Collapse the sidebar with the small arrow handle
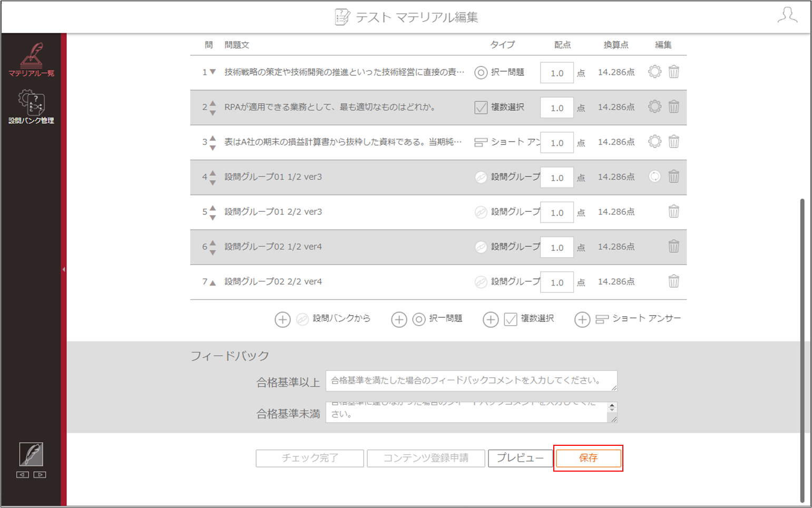Viewport: 812px width, 508px height. pyautogui.click(x=64, y=269)
